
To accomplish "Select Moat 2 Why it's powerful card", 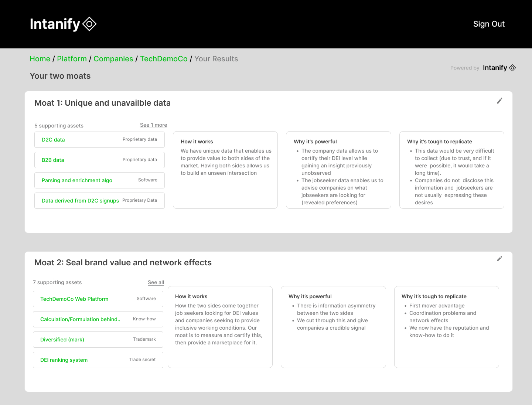I will pyautogui.click(x=333, y=327).
